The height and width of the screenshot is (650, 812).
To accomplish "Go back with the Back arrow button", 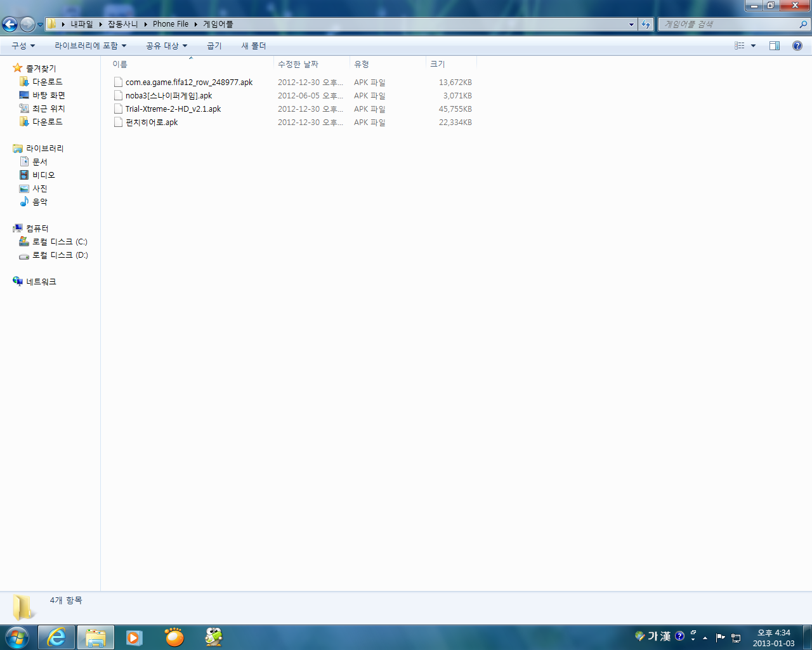I will (x=10, y=24).
